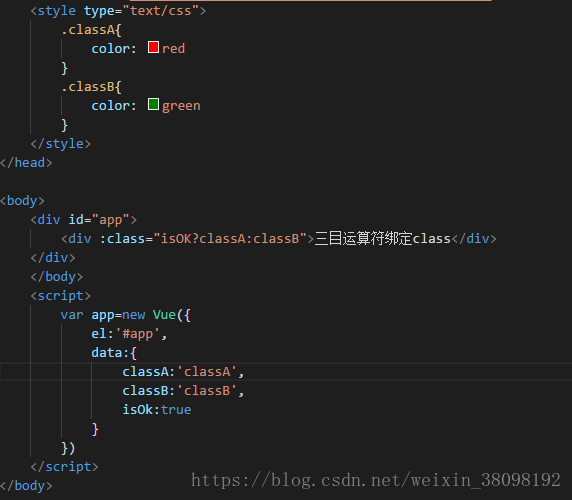This screenshot has width=572, height=500.
Task: Click the 'true' boolean value
Action: pos(176,410)
